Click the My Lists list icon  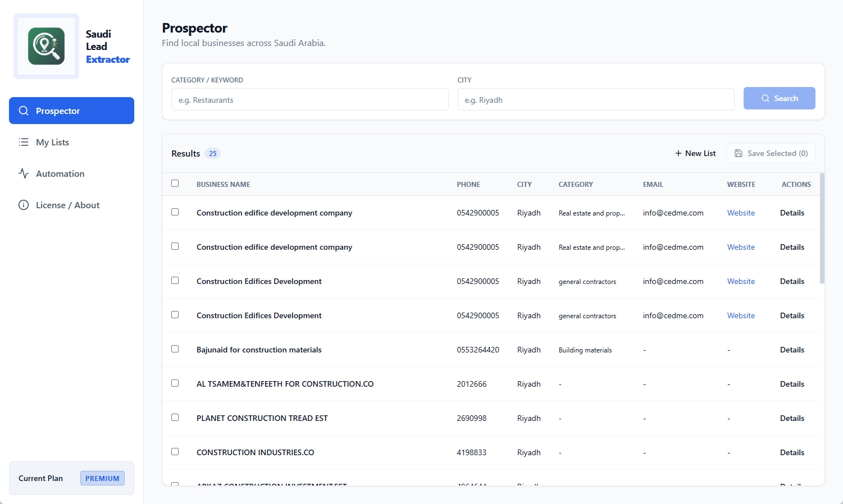click(x=24, y=142)
